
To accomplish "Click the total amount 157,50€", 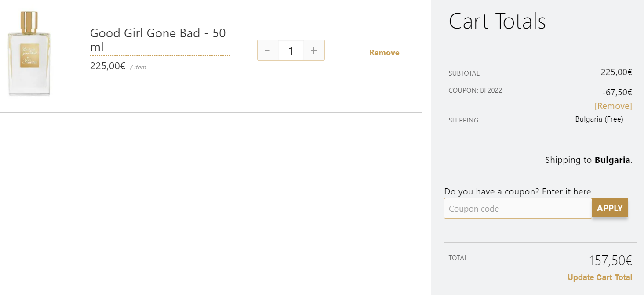I will click(x=610, y=260).
